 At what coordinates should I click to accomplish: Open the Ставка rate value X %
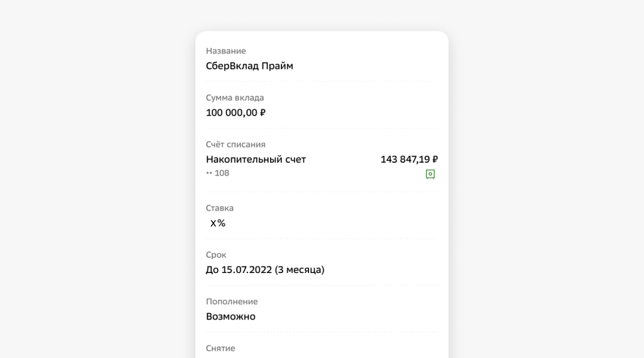click(x=218, y=223)
